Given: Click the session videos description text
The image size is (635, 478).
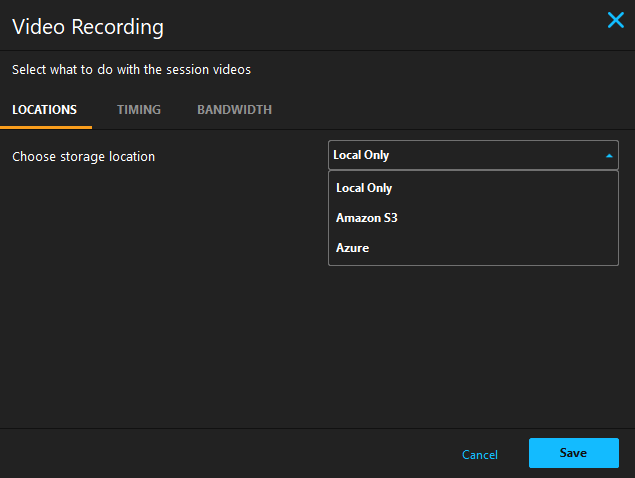Looking at the screenshot, I should pyautogui.click(x=131, y=70).
